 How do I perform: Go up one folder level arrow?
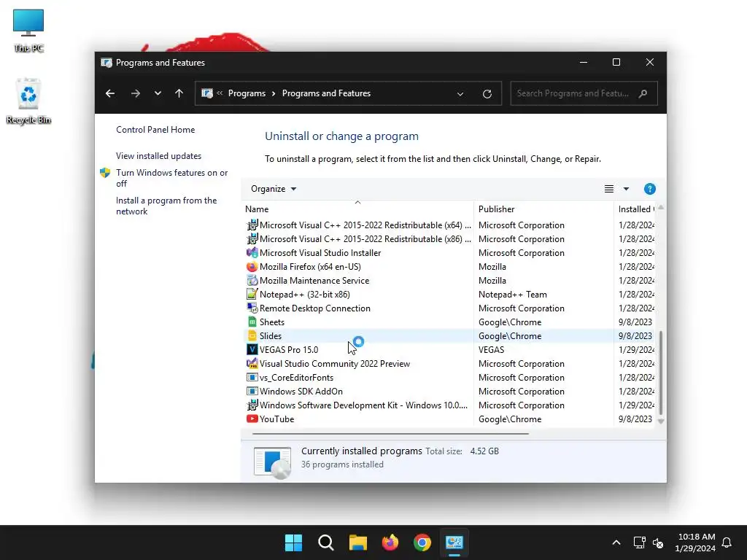pyautogui.click(x=179, y=93)
